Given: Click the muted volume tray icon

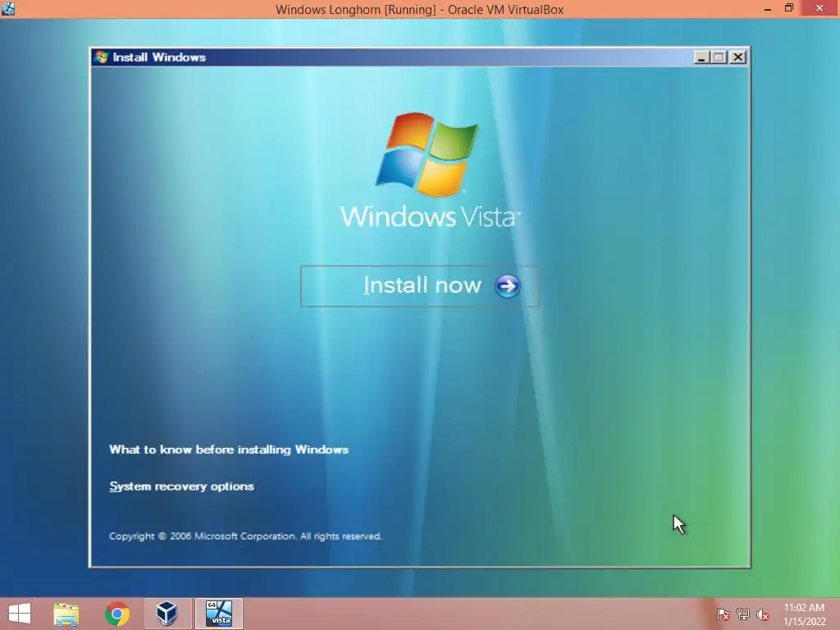Looking at the screenshot, I should click(x=763, y=614).
